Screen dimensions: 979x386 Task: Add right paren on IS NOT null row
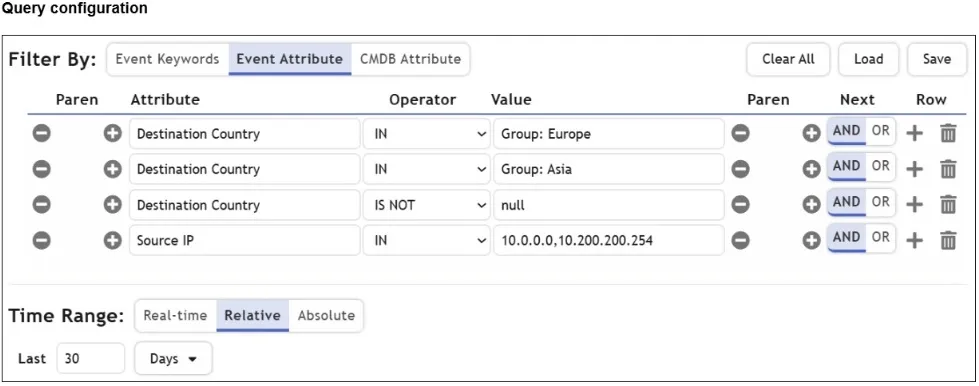[811, 204]
